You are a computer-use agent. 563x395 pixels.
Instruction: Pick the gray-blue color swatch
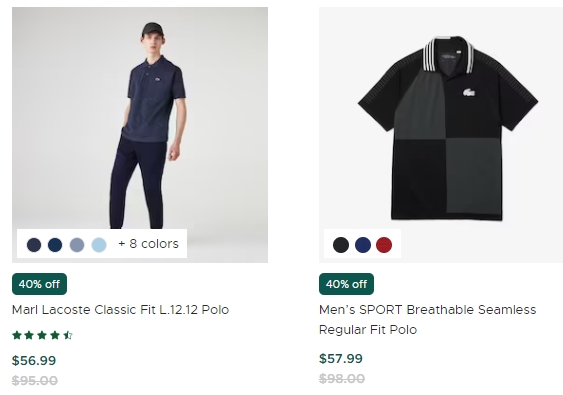[x=77, y=245]
